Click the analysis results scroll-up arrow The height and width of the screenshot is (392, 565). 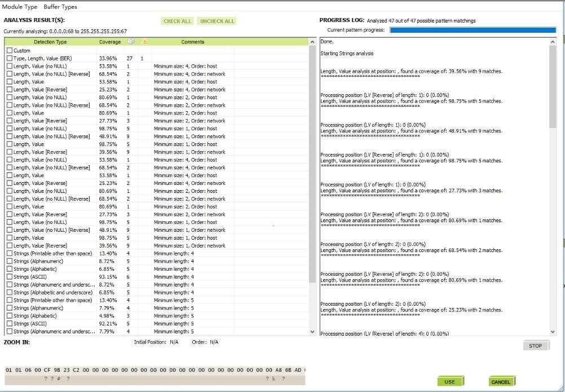313,42
